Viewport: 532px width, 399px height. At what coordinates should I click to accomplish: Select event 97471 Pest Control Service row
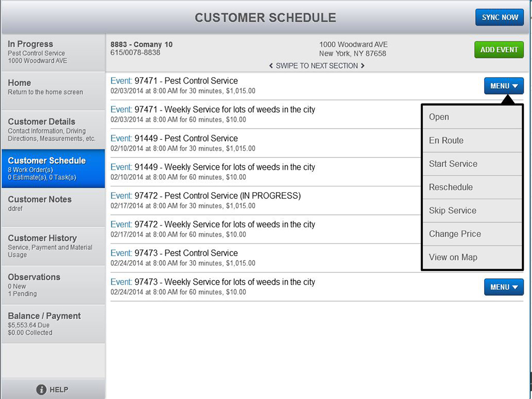click(x=316, y=86)
